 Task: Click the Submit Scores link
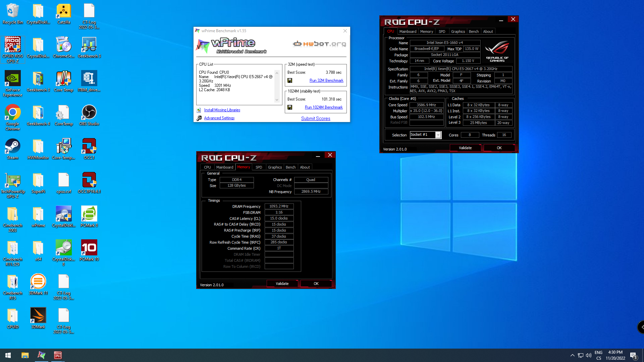click(x=316, y=118)
